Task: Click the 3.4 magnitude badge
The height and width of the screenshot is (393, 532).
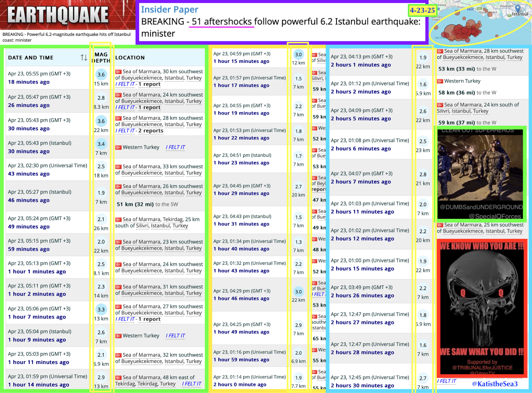Action: tap(101, 144)
